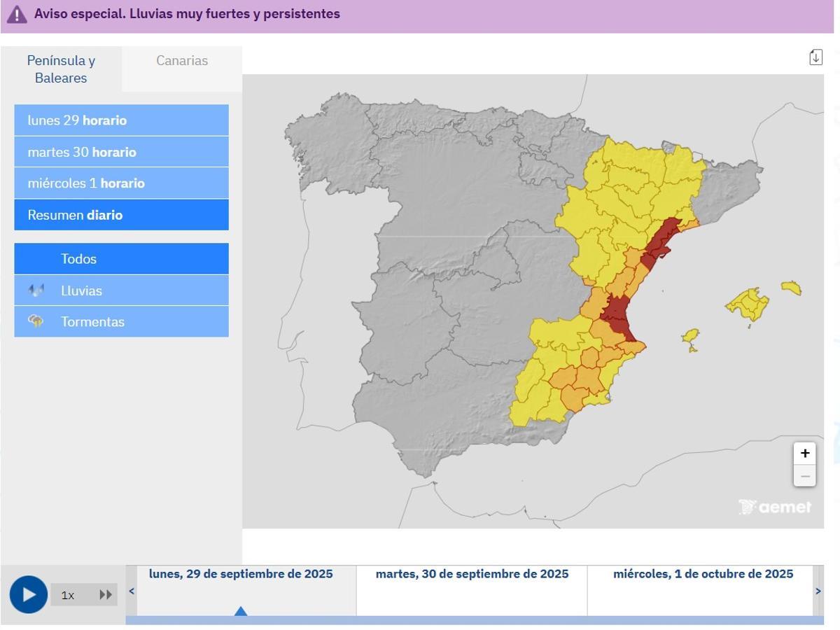Image resolution: width=840 pixels, height=630 pixels.
Task: Click the zoom in plus icon on map
Action: tap(804, 453)
